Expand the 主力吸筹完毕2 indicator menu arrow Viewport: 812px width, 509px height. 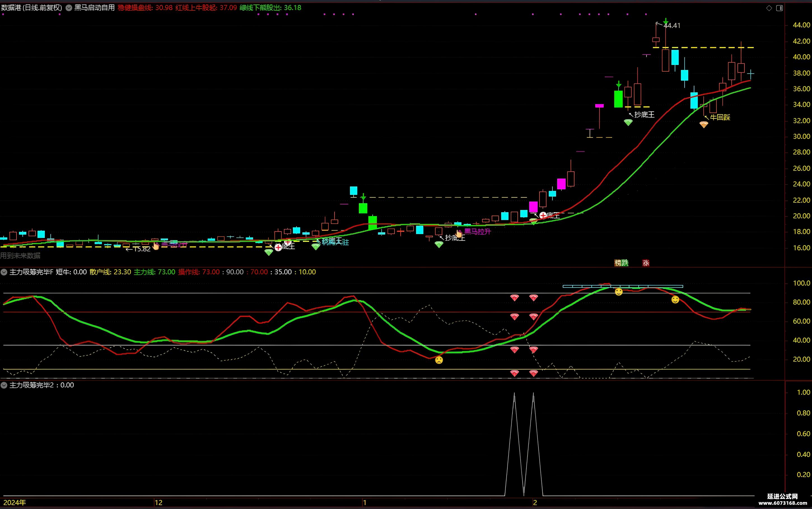[x=4, y=385]
